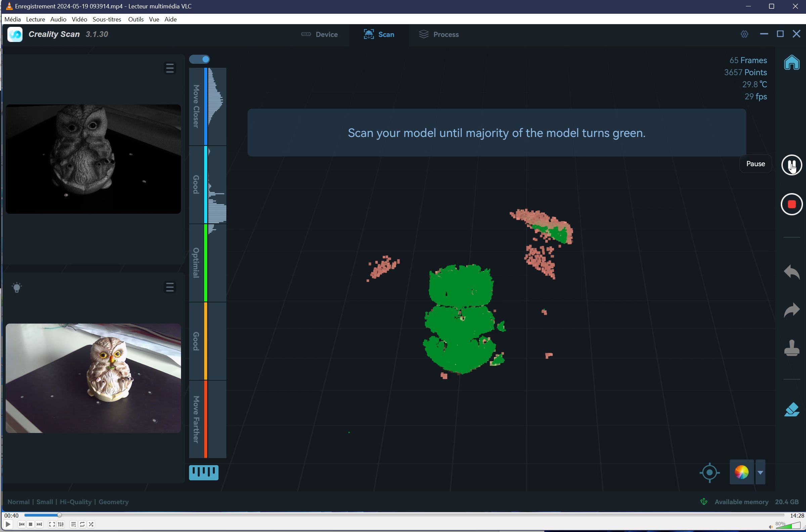Skip to previous media in VLC
Screen dimensions: 806x532
point(22,524)
